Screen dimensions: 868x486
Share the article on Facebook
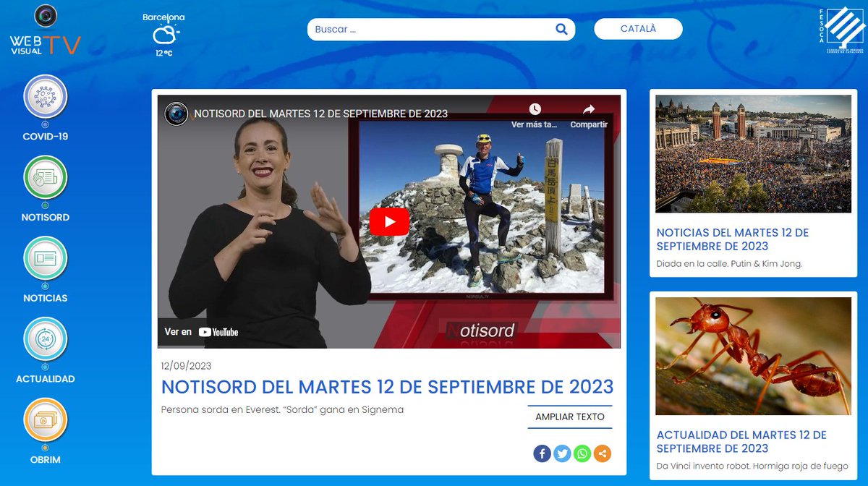(542, 453)
